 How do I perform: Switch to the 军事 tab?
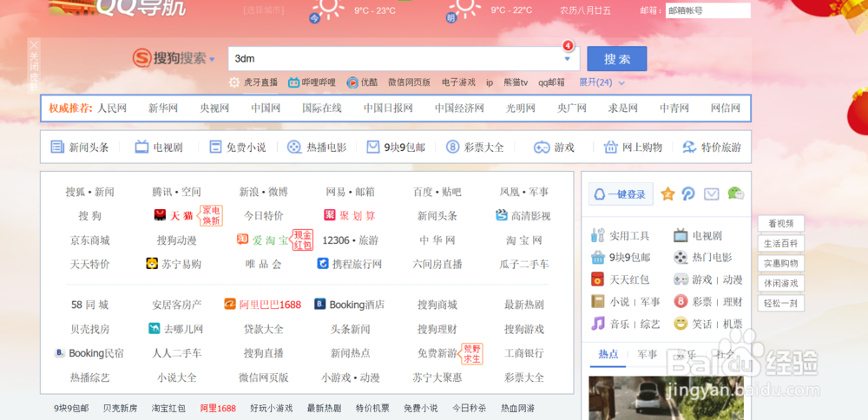point(648,354)
